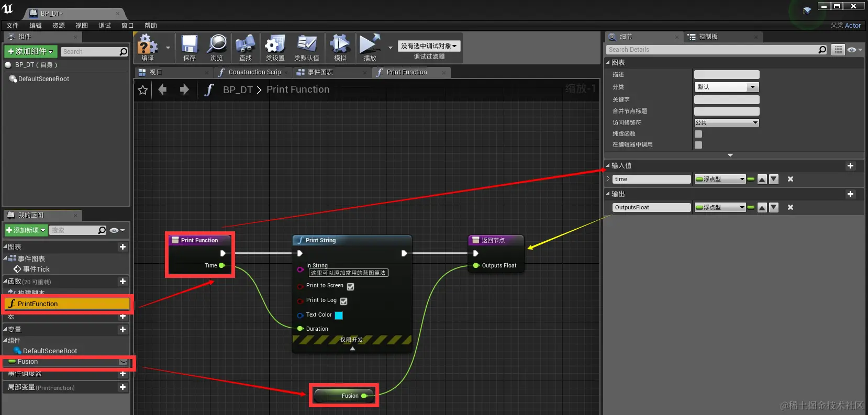Add a local variable with plus icon
The image size is (868, 415).
pyautogui.click(x=123, y=387)
